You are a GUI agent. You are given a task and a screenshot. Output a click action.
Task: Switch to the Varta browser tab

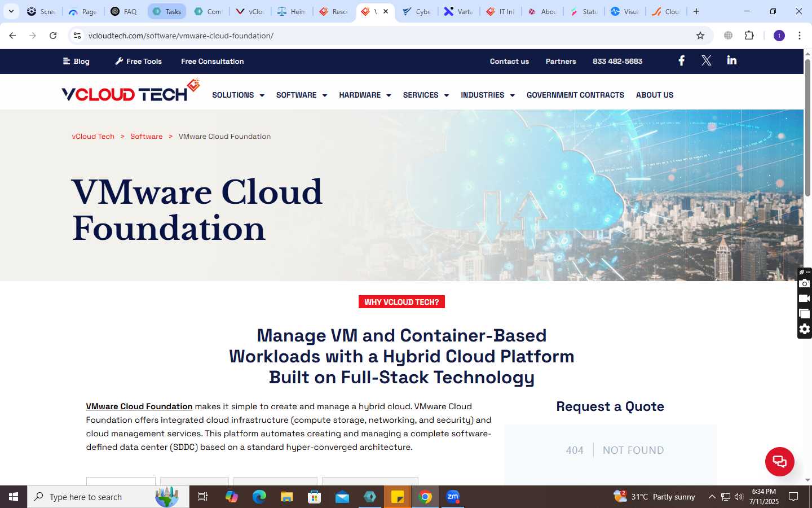click(x=459, y=11)
